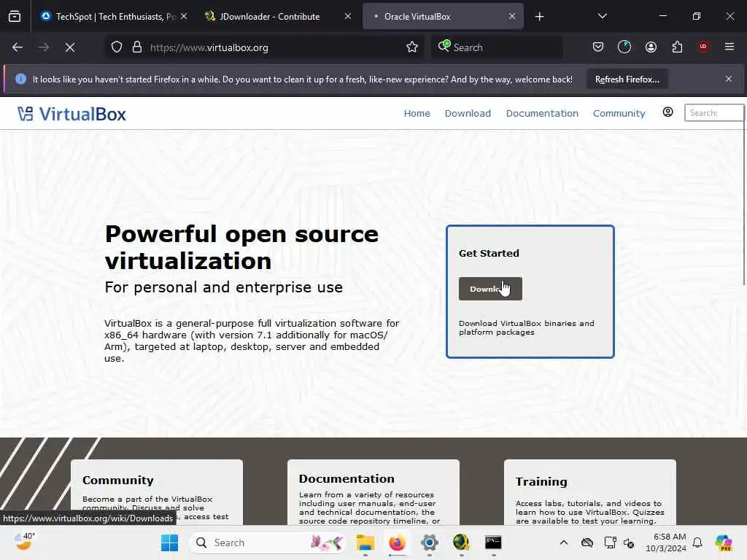This screenshot has height=560, width=747.
Task: Select the Oracle VirtualBox tab
Action: click(443, 16)
